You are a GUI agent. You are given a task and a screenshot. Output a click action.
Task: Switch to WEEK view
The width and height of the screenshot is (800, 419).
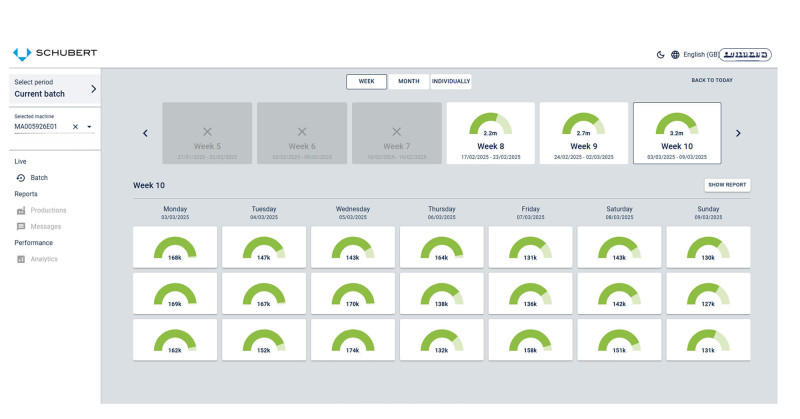pyautogui.click(x=366, y=81)
